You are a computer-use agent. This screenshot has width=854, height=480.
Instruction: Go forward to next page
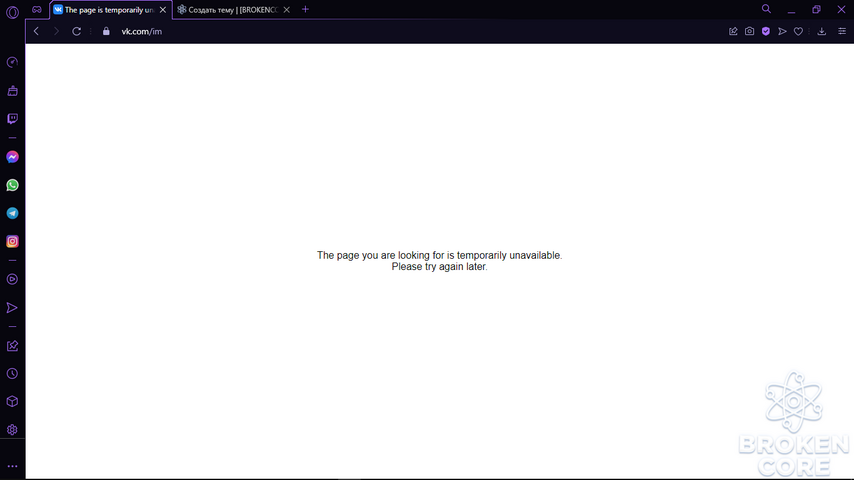[x=56, y=31]
